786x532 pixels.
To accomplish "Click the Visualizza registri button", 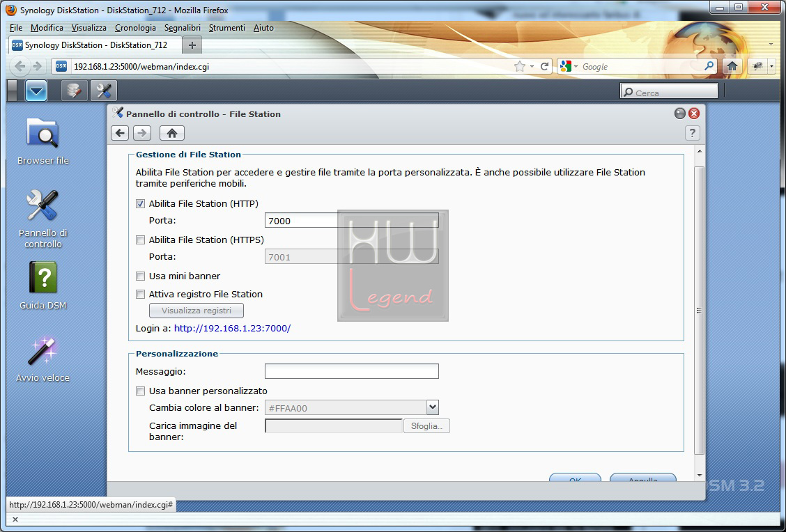I will 196,311.
